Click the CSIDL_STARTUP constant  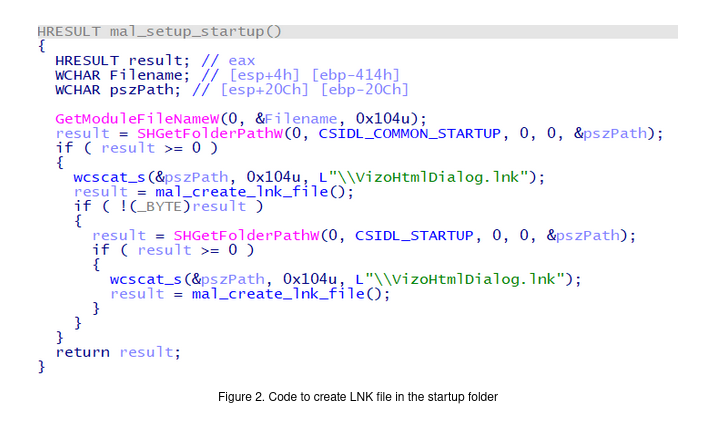pos(414,236)
